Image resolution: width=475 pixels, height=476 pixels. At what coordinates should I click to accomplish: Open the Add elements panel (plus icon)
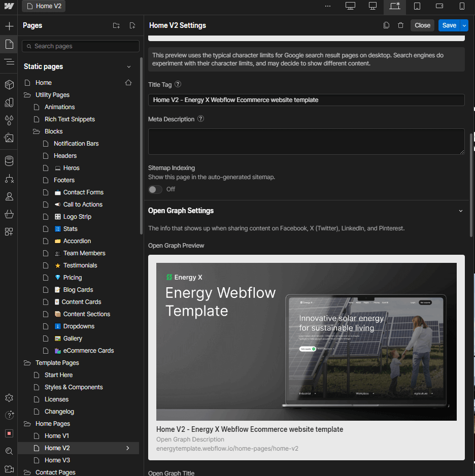pyautogui.click(x=9, y=26)
